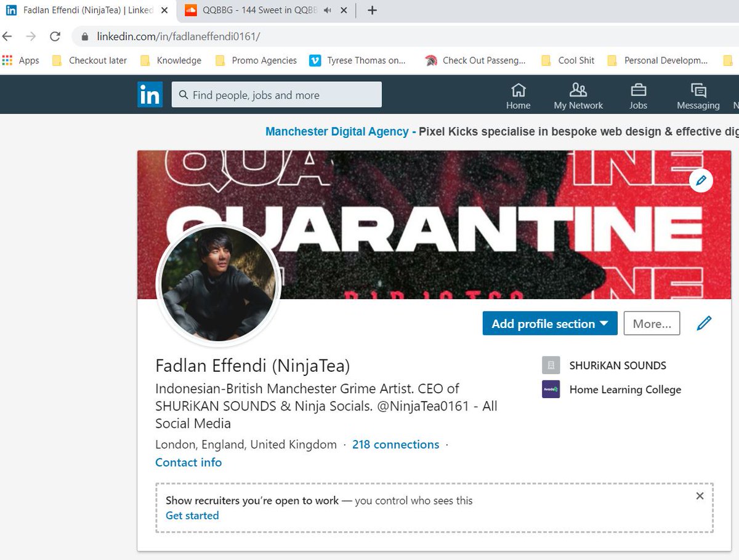Open the Home Learning College link

[x=625, y=390]
